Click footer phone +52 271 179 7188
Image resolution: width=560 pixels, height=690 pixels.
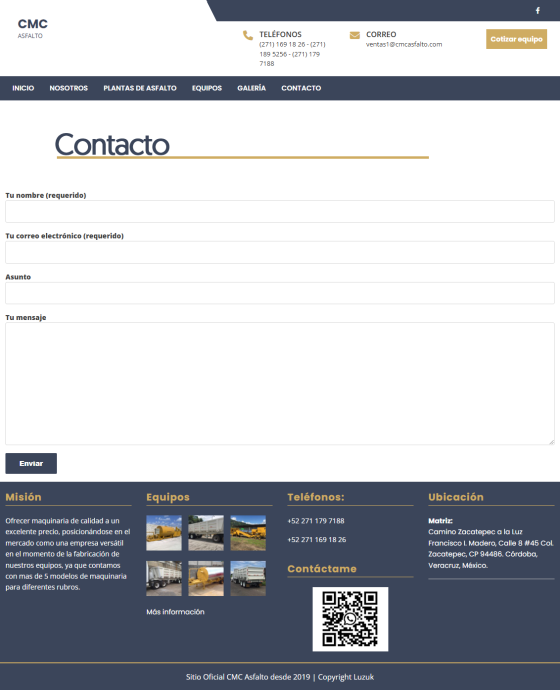[x=316, y=521]
